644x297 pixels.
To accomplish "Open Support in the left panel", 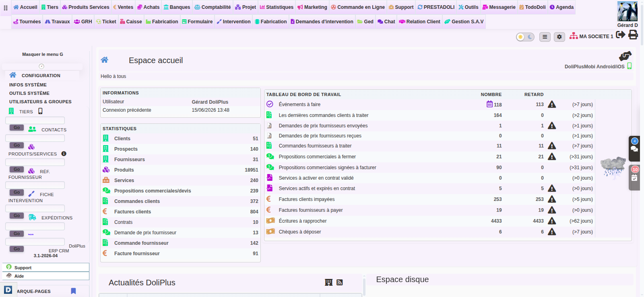I will (45, 267).
